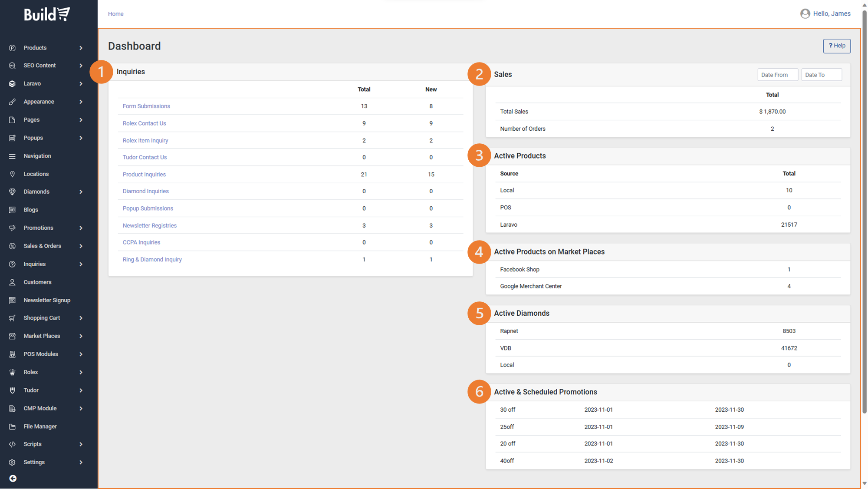Click the Tudor shield icon

pyautogui.click(x=12, y=390)
